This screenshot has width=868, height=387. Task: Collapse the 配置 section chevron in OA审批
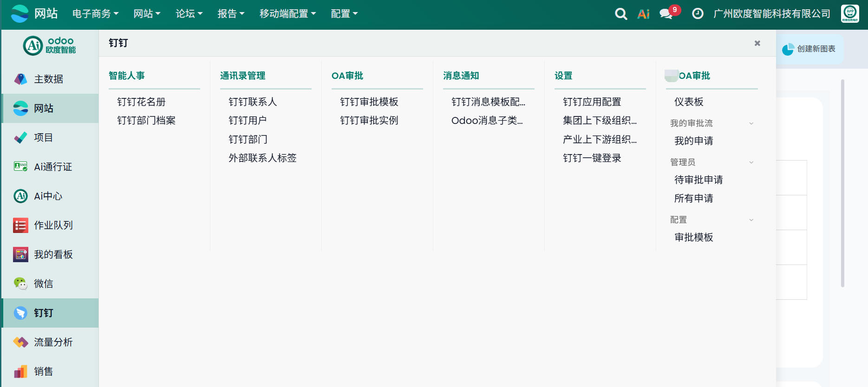751,220
